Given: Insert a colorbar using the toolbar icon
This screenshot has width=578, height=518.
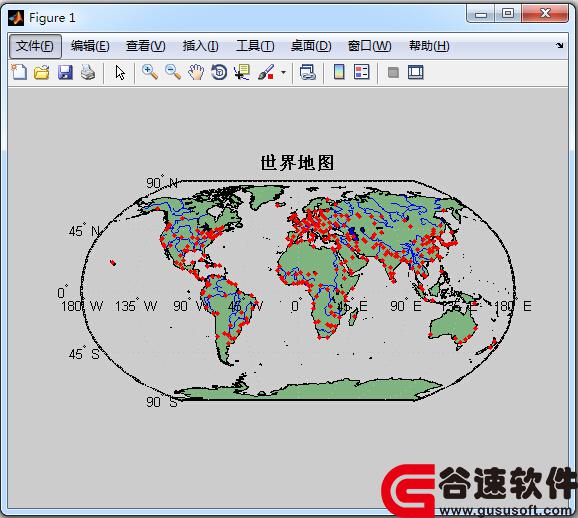Looking at the screenshot, I should coord(339,72).
